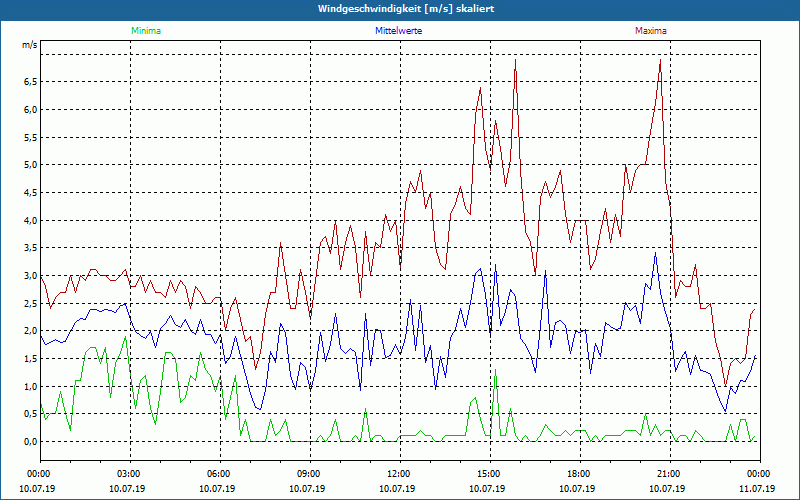This screenshot has height=500, width=800.
Task: Click the 09:00 time label
Action: point(310,474)
